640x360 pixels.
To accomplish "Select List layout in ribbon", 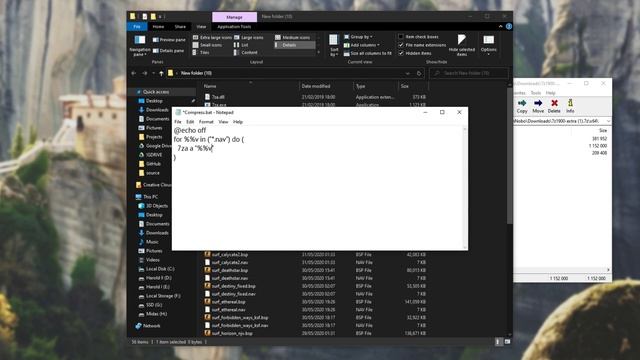I will point(241,45).
